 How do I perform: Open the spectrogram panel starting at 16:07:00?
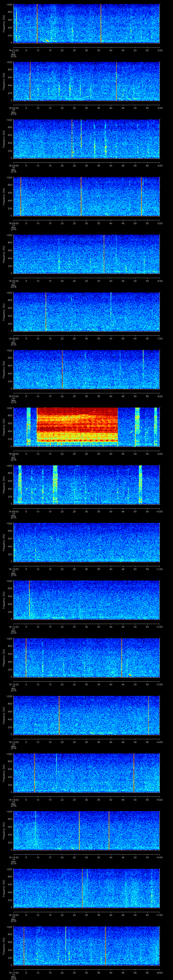86,369
